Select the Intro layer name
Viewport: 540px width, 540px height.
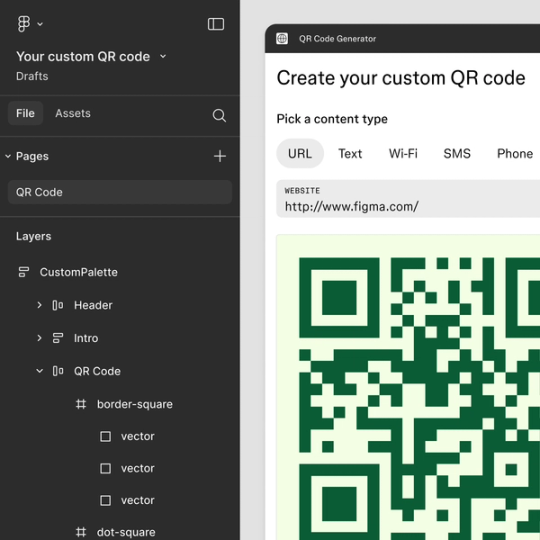tap(86, 338)
